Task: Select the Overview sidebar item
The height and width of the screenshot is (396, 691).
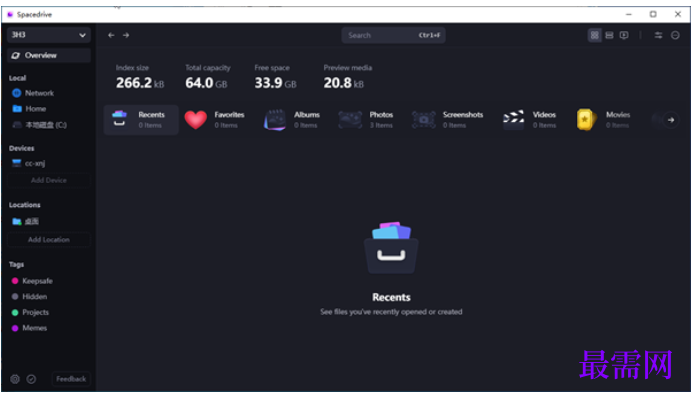Action: (48, 55)
